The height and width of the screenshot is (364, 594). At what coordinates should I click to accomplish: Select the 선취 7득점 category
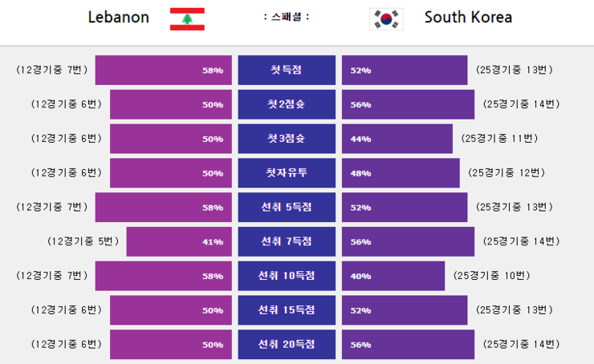click(287, 242)
